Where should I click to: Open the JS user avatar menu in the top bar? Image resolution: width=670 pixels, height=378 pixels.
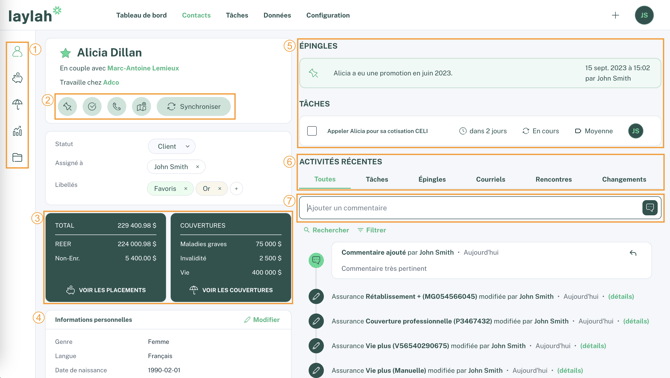click(x=644, y=15)
